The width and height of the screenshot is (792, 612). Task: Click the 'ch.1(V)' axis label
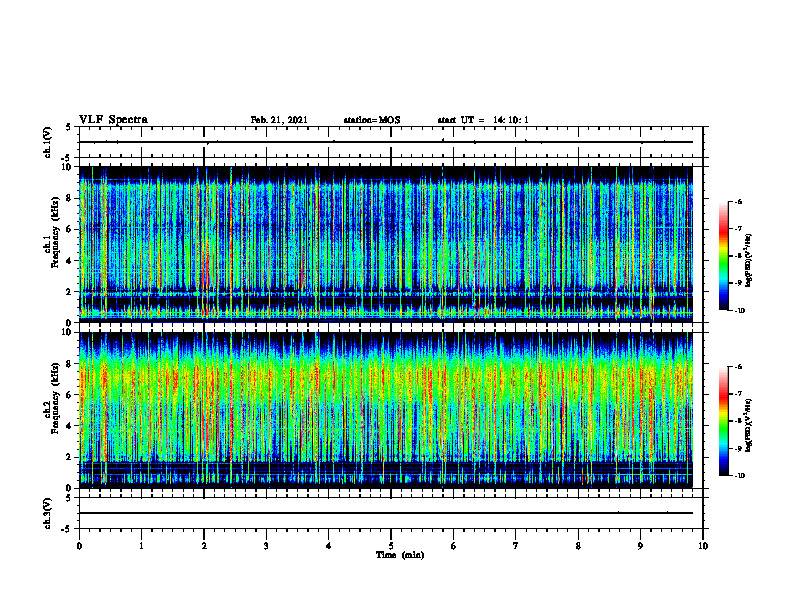48,142
